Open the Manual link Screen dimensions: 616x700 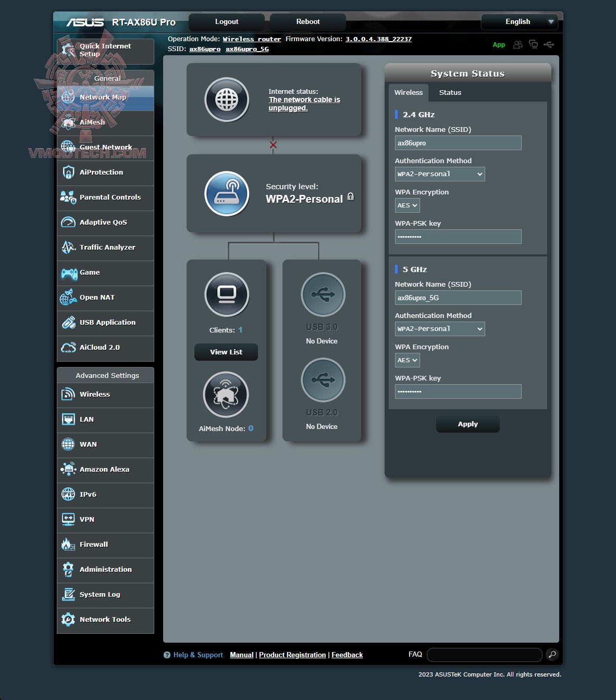tap(242, 655)
